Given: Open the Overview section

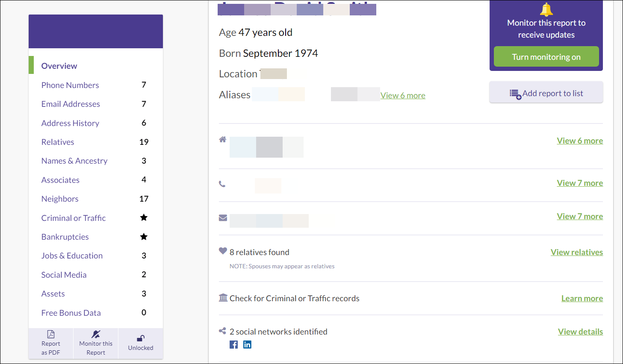Looking at the screenshot, I should [x=59, y=66].
